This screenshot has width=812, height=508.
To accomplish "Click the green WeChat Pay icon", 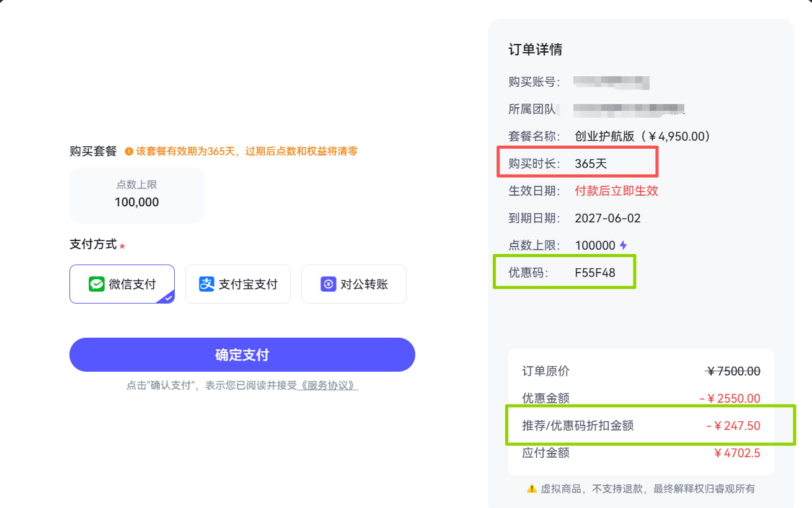I will pos(97,284).
